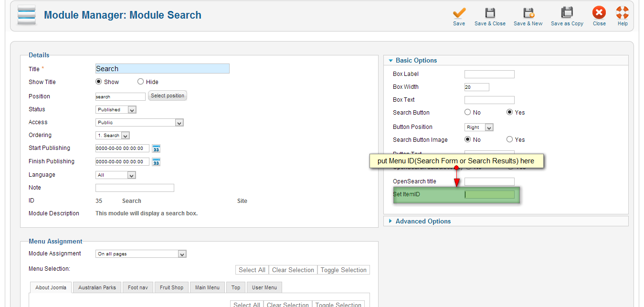Open the Fruit Shop tab
Viewport: 644px width, 307px height.
(171, 287)
